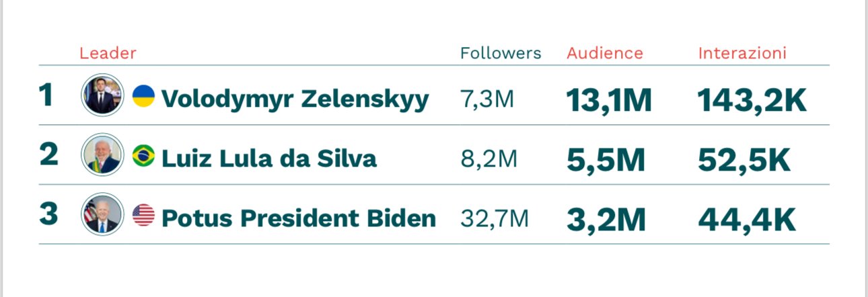This screenshot has width=868, height=297.
Task: Click the 143,2K interactions value
Action: [x=752, y=101]
